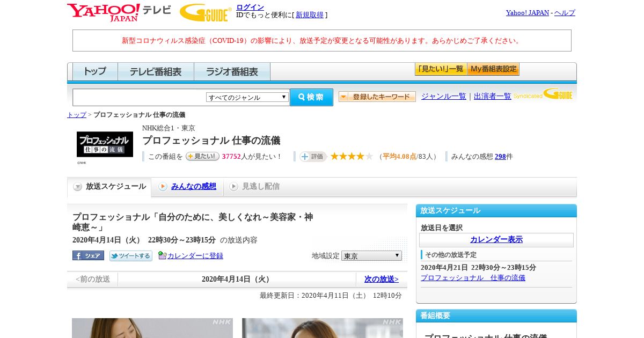Click the カレンダーに登録 link
This screenshot has width=644, height=338.
click(x=195, y=256)
